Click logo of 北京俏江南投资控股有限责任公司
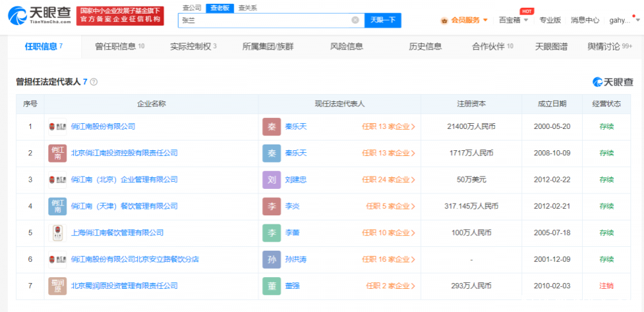Viewport: 644px width, 312px height. [57, 153]
